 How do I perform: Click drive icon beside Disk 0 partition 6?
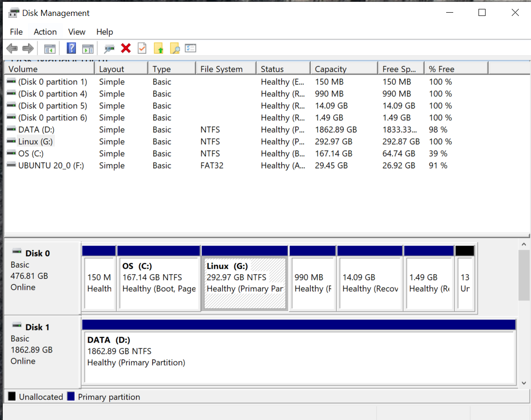(11, 117)
